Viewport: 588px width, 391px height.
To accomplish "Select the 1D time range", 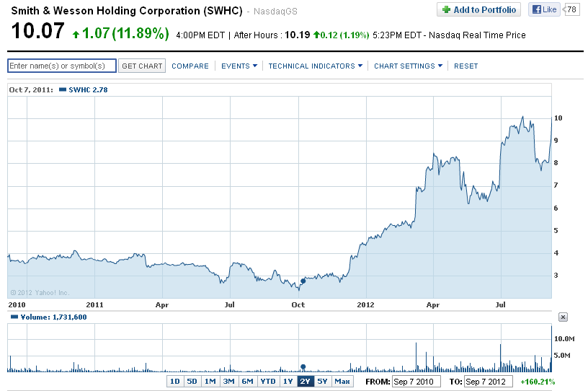I will click(175, 382).
